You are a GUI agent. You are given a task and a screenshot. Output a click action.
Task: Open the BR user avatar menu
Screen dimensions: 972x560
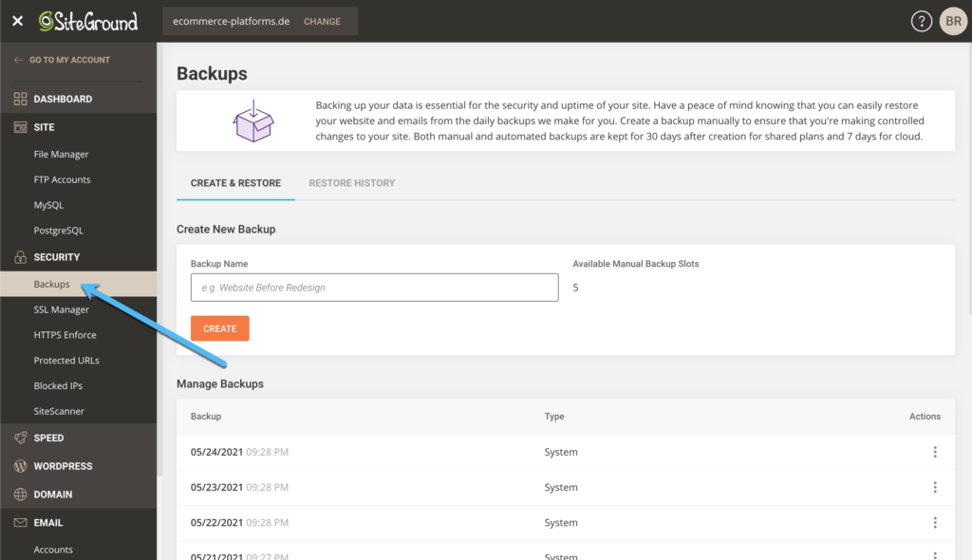tap(953, 21)
